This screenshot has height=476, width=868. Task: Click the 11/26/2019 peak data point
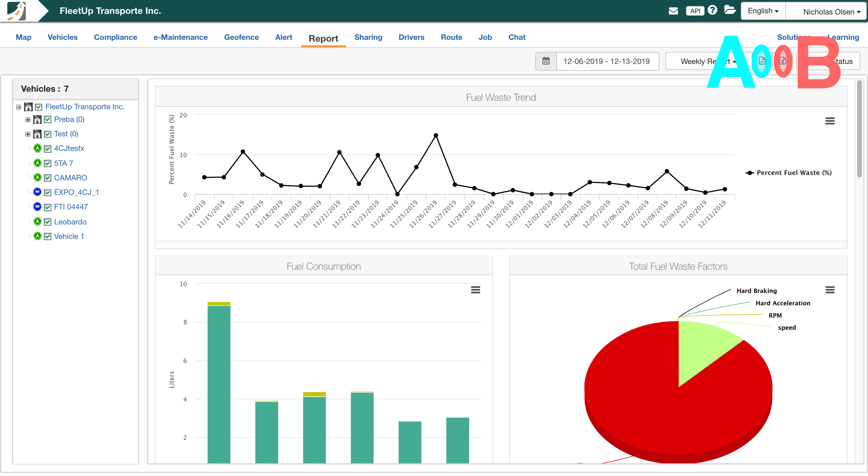[436, 135]
